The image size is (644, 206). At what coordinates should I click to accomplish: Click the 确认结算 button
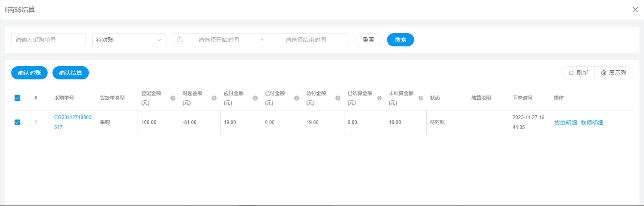click(70, 73)
